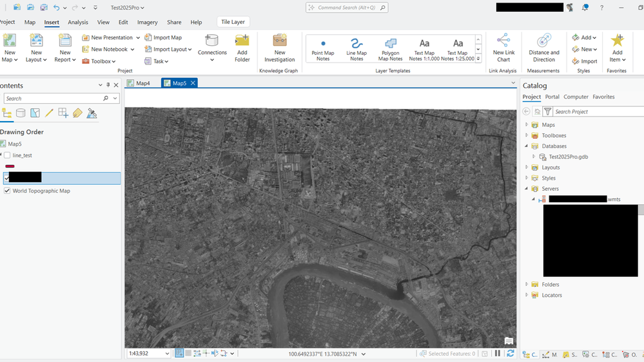Uncheck the World Topographic Map layer
644x362 pixels.
7,191
